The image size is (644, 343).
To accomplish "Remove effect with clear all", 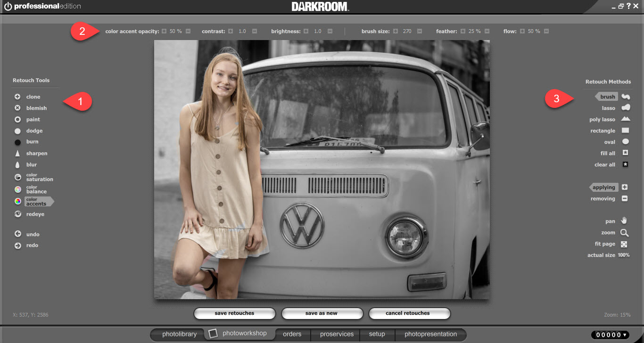I will [611, 164].
